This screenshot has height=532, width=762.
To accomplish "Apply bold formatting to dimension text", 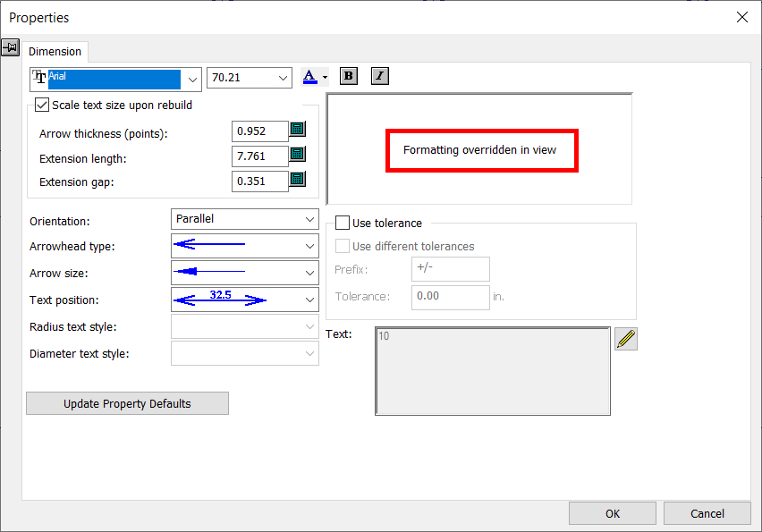I will pyautogui.click(x=348, y=76).
